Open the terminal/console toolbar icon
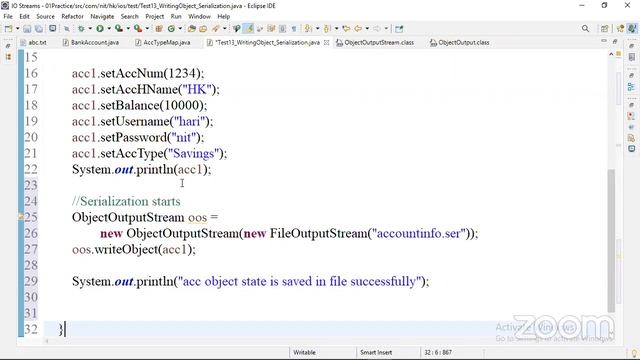 point(53,29)
